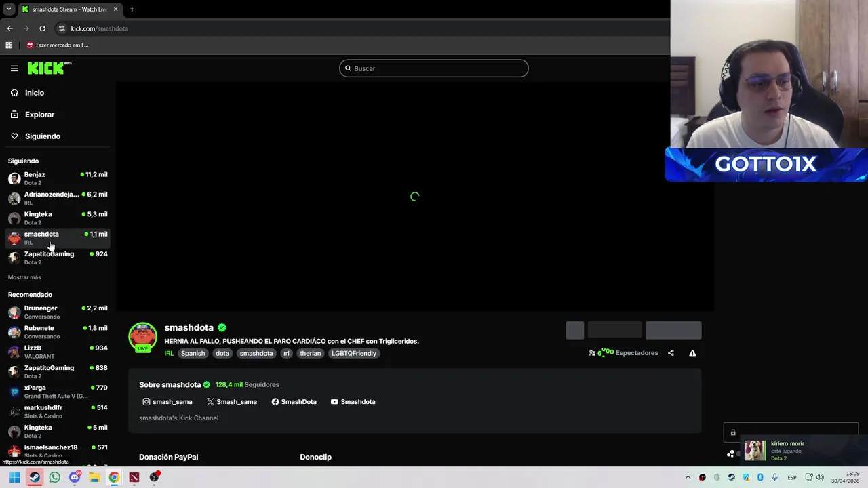Click the share stream icon
The width and height of the screenshot is (868, 488).
671,353
